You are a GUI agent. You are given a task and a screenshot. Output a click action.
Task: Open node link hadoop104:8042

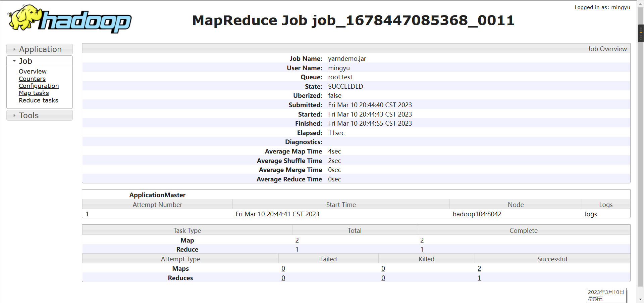[x=477, y=214]
